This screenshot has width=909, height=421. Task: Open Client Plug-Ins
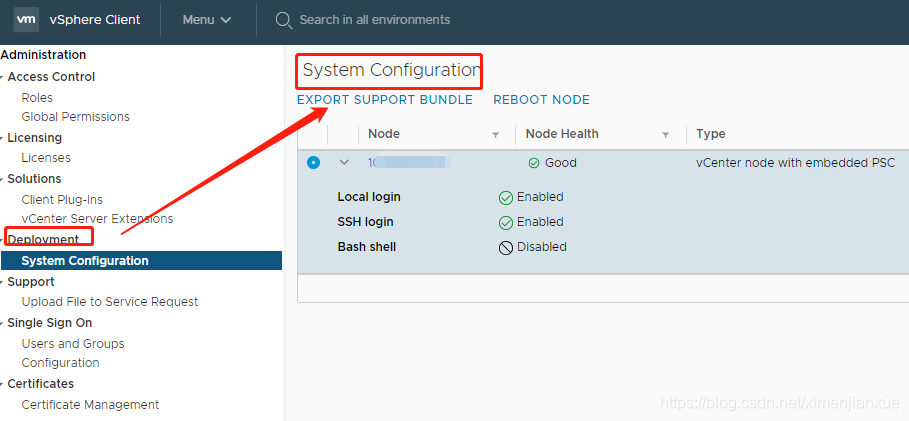pos(62,199)
